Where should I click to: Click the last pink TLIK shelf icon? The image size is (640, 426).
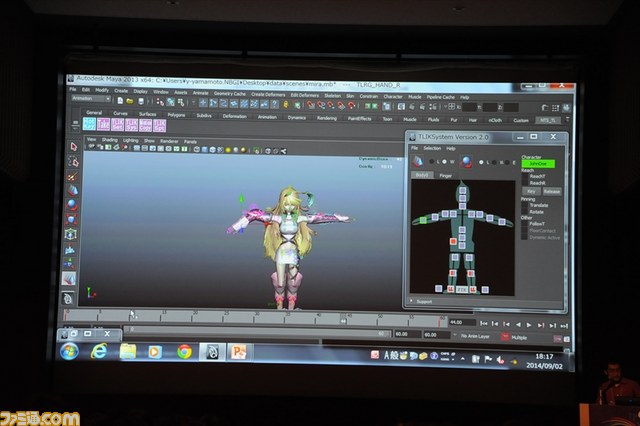coord(160,125)
